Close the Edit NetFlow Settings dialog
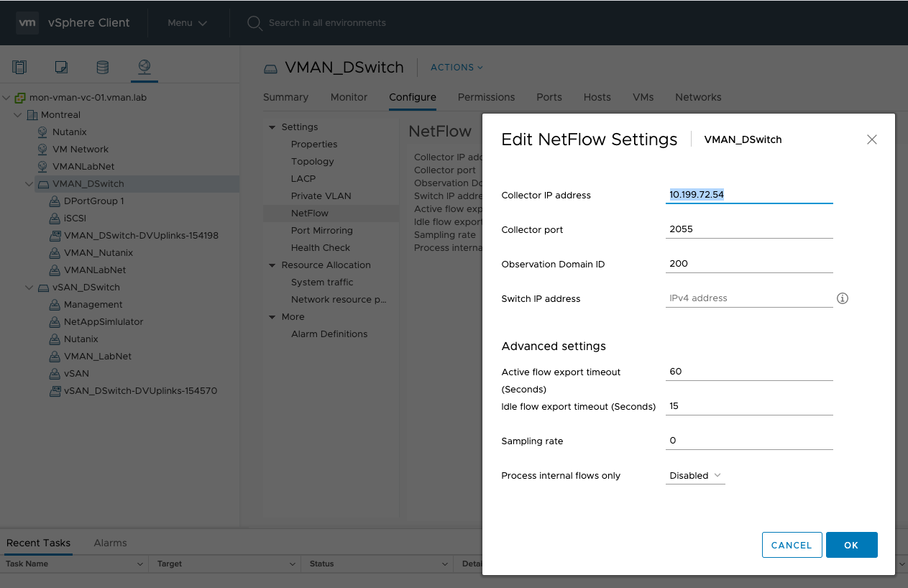 coord(872,139)
